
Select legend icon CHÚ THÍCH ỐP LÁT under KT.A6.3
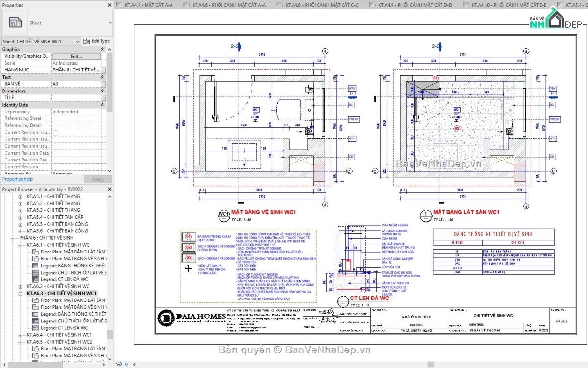tap(36, 321)
